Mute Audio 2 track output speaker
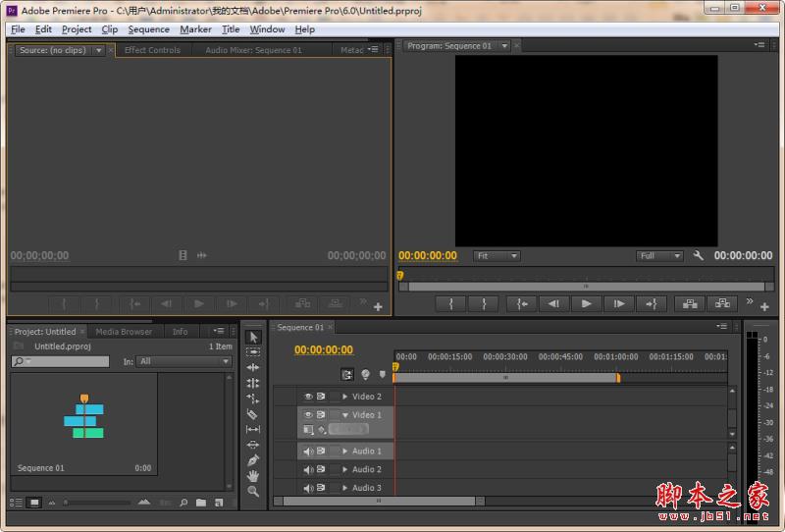The image size is (785, 532). click(x=308, y=469)
